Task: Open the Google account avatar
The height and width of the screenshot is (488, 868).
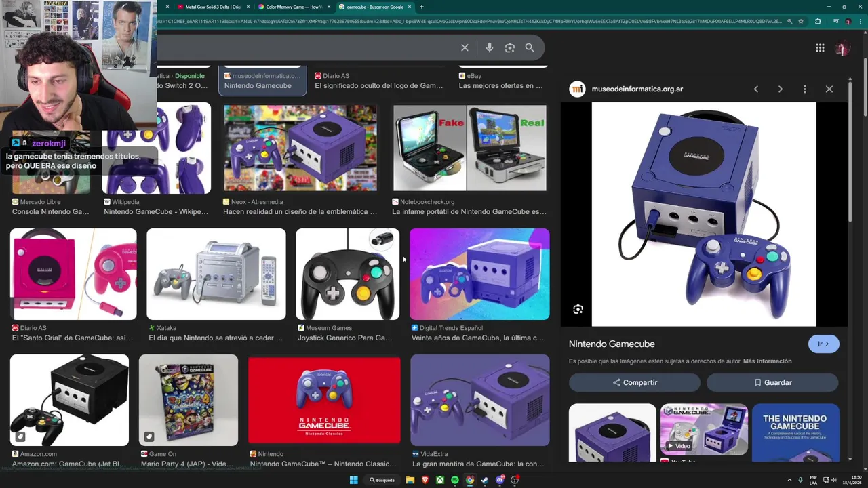Action: point(842,48)
